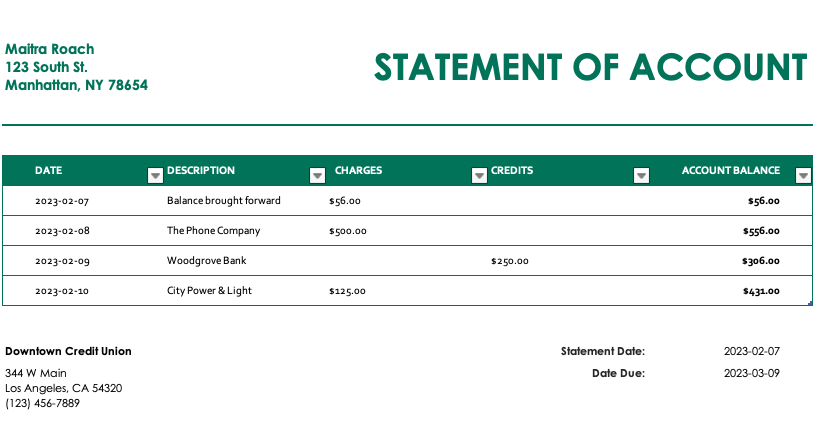Select the STATEMENT OF ACCOUNT title
This screenshot has height=425, width=820.
point(590,67)
